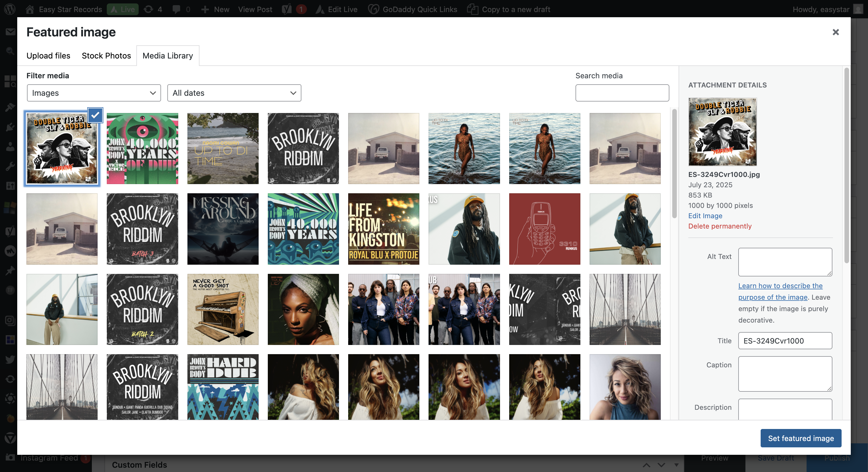The image size is (868, 472).
Task: Open the Images media type dropdown
Action: click(94, 93)
